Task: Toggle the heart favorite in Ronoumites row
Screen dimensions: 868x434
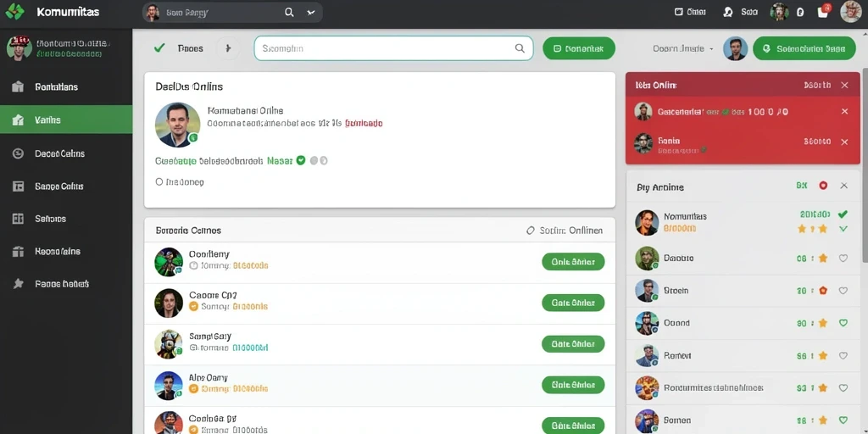Action: tap(843, 388)
